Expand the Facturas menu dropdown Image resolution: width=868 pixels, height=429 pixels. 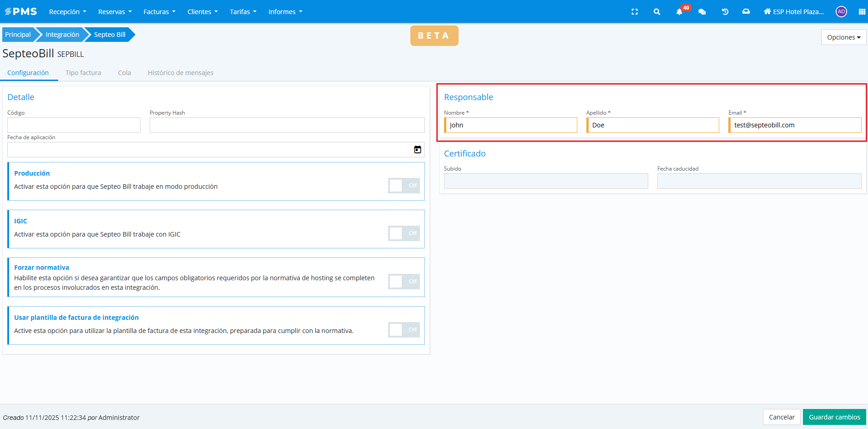click(159, 12)
